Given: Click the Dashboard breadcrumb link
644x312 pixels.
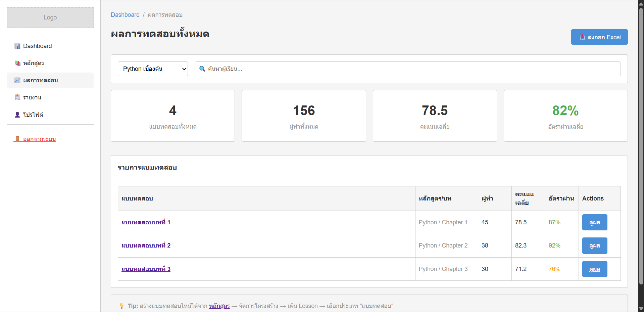Looking at the screenshot, I should tap(125, 15).
